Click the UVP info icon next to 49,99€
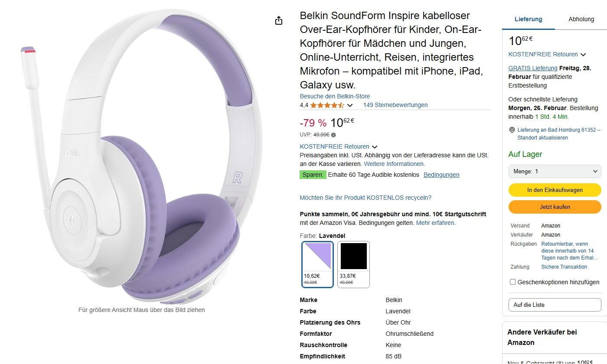 (333, 135)
